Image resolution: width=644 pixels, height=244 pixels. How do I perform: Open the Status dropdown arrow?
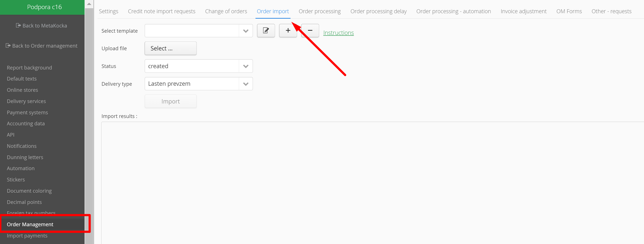246,66
